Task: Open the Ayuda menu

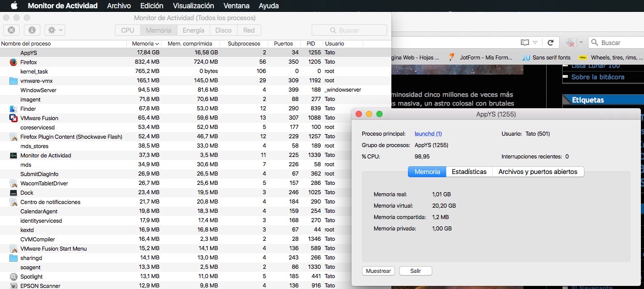Action: click(x=269, y=6)
